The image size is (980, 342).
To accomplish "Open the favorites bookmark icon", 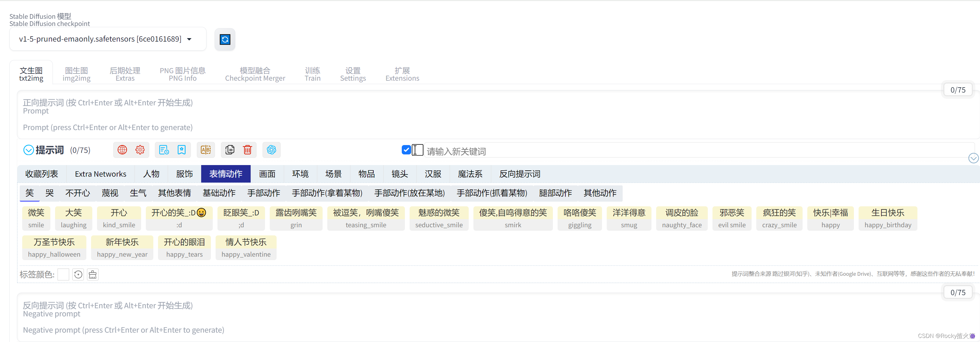I will (181, 150).
